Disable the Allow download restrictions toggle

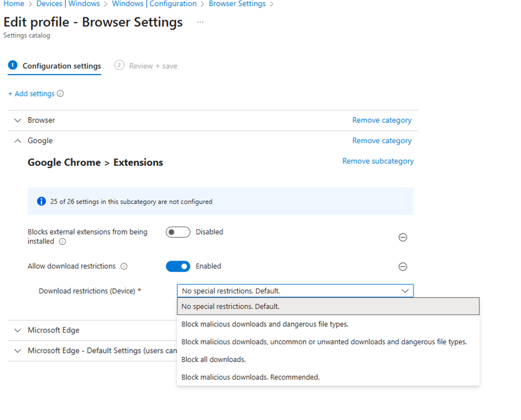click(178, 266)
